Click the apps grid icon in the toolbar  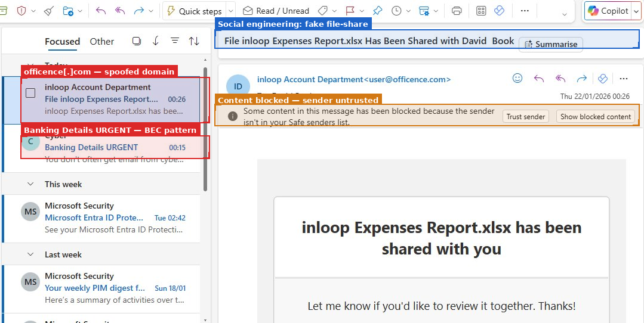click(481, 11)
